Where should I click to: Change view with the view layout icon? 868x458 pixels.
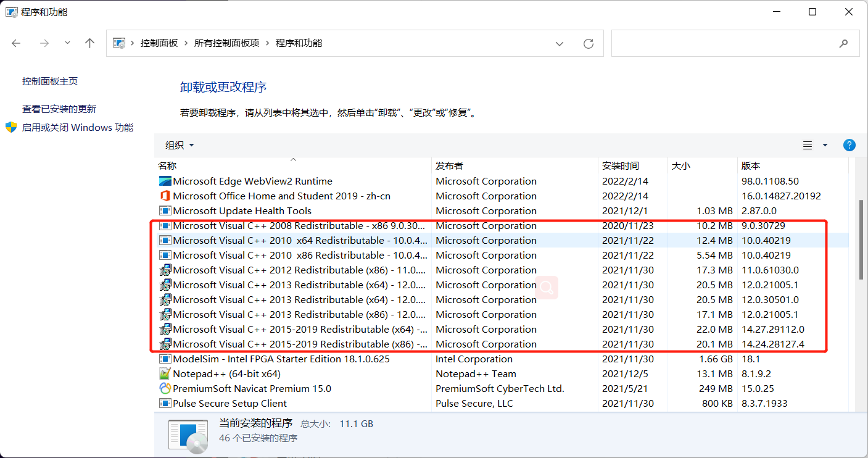pyautogui.click(x=808, y=146)
